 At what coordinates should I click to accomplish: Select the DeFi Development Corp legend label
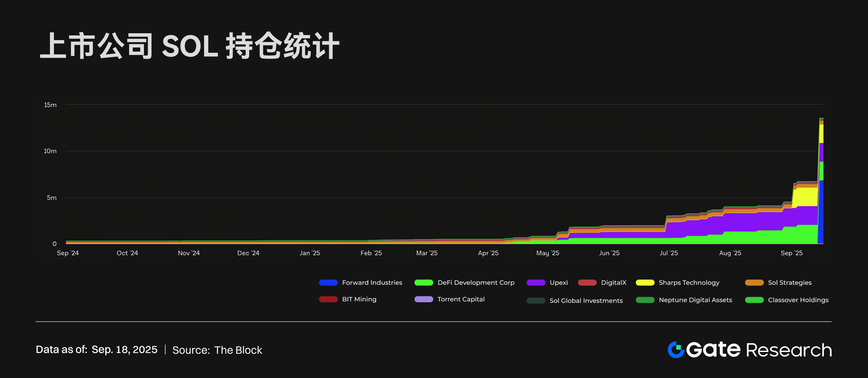point(476,283)
